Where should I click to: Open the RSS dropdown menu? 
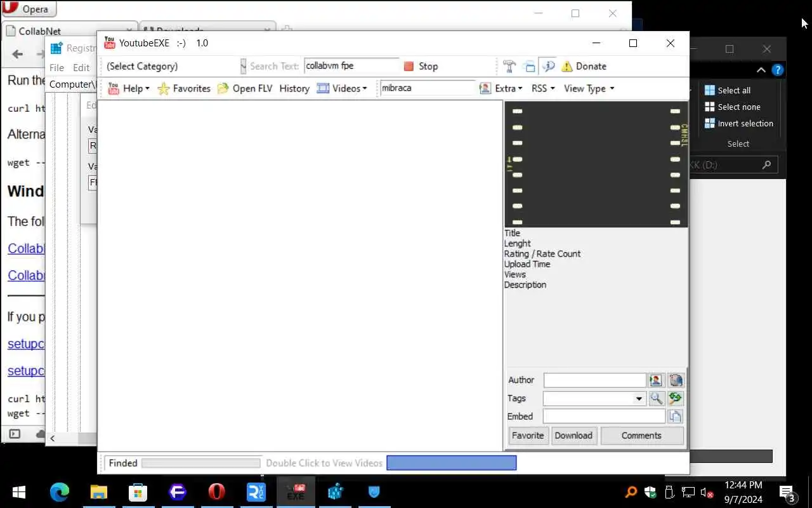pos(542,88)
